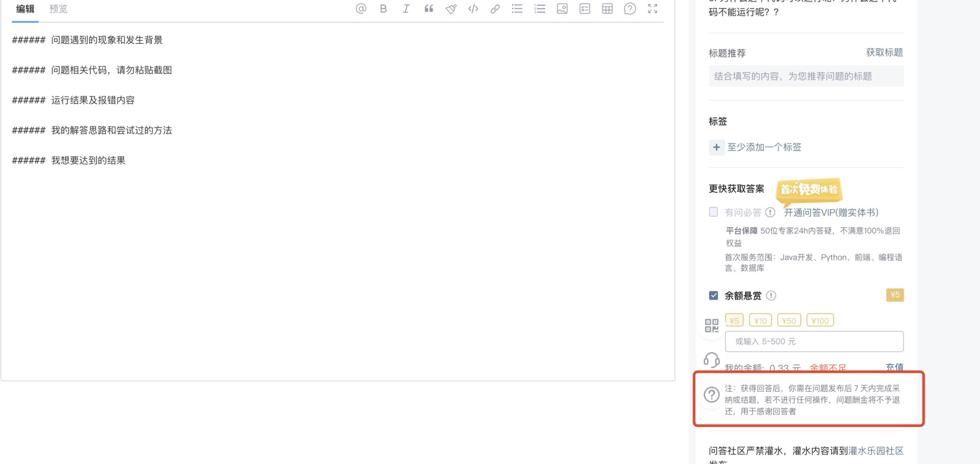Insert an unordered bullet list

point(517,8)
